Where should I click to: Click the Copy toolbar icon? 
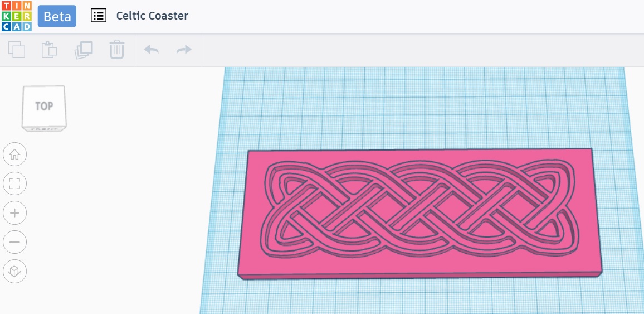pos(17,50)
